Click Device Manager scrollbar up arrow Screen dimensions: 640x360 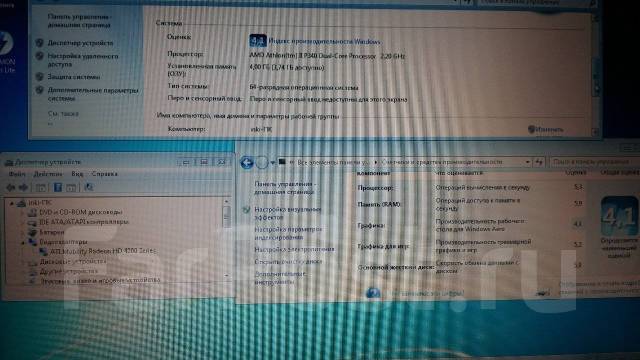click(x=227, y=202)
